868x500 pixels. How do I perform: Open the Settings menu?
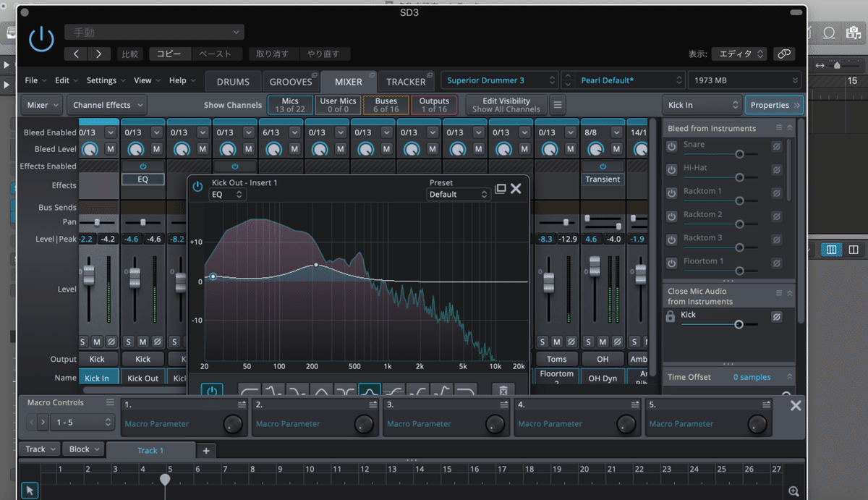106,80
